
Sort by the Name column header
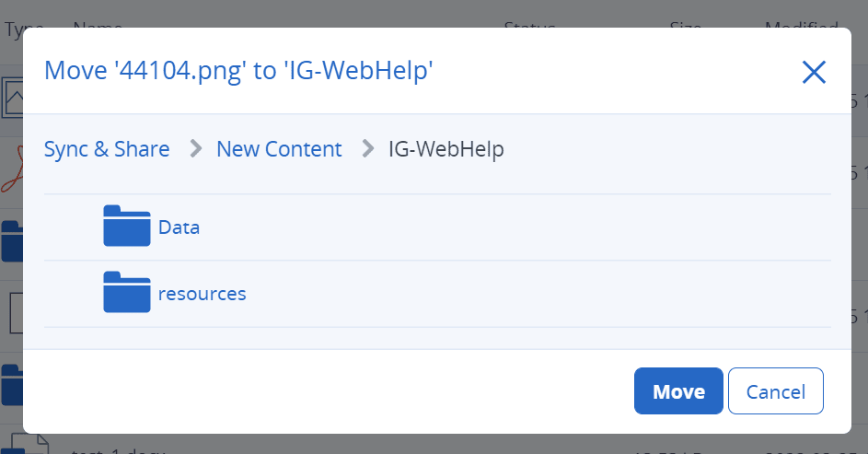98,26
